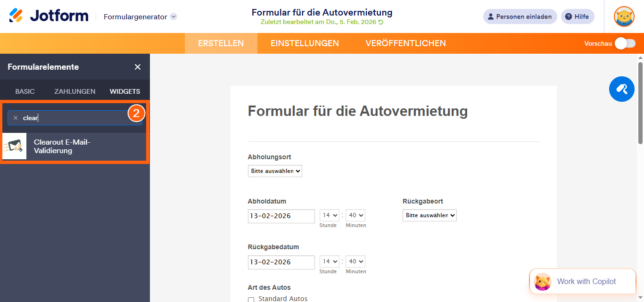Open the Form Designer paint roller icon
This screenshot has height=302, width=644.
point(621,89)
